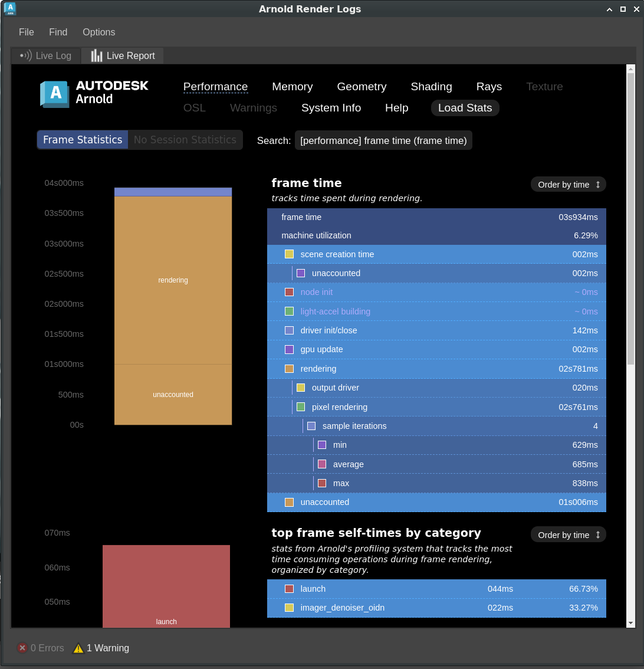Click the Live Log broadcast icon
Image resolution: width=644 pixels, height=669 pixels.
tap(26, 55)
